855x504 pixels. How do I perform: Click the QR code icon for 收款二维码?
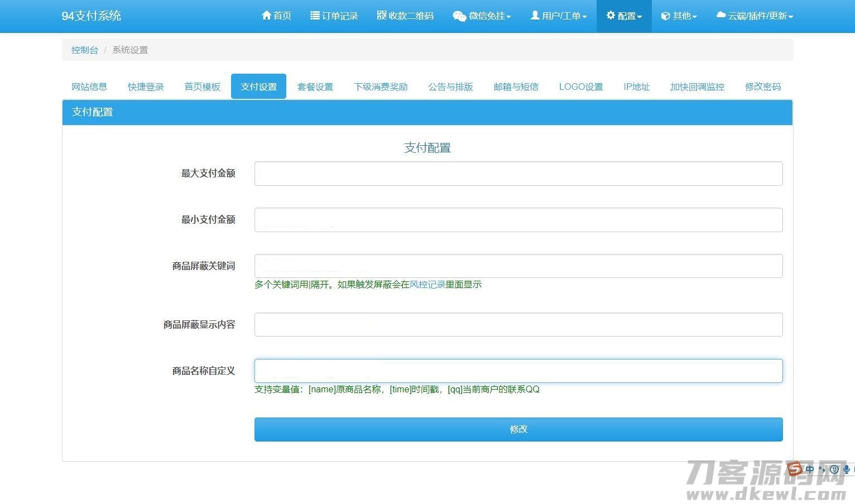pos(382,16)
